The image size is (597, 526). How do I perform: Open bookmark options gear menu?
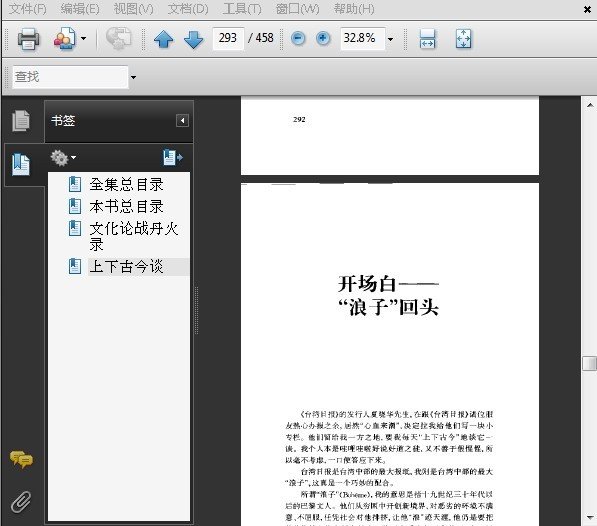pos(63,158)
